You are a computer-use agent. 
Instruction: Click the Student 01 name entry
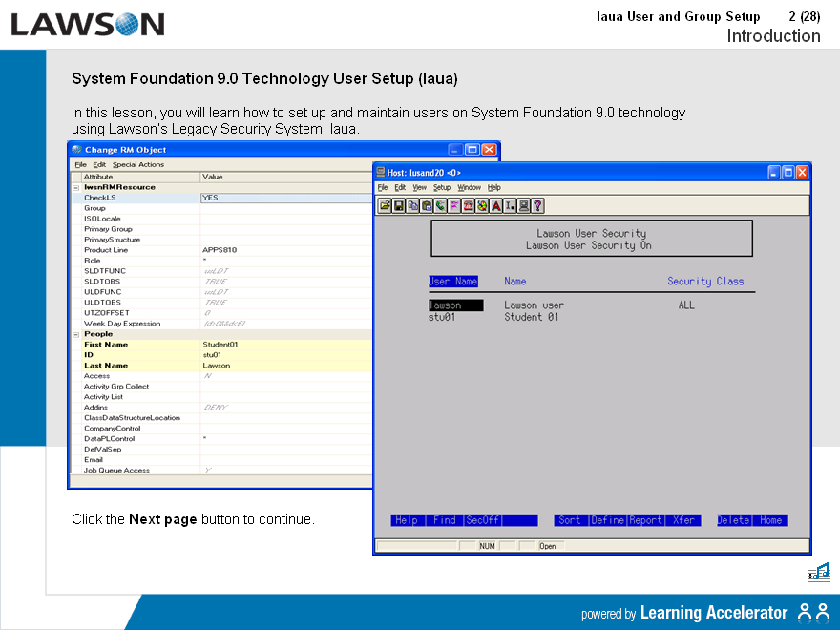pyautogui.click(x=532, y=317)
